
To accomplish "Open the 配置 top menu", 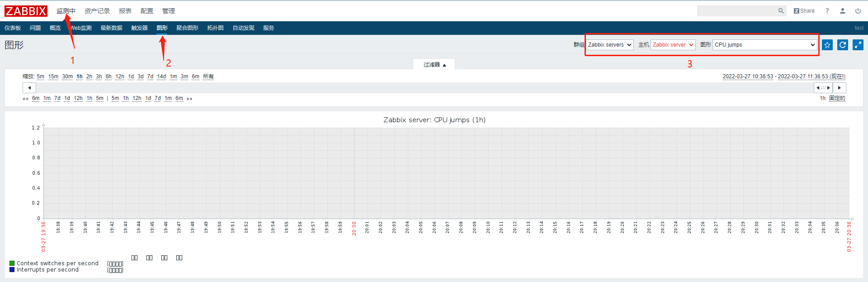I will (x=147, y=11).
